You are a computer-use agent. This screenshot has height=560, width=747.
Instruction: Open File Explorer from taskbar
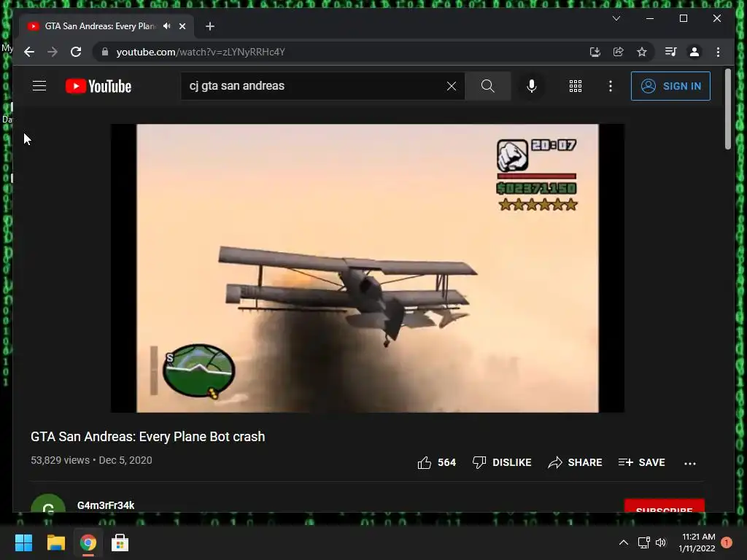point(55,542)
